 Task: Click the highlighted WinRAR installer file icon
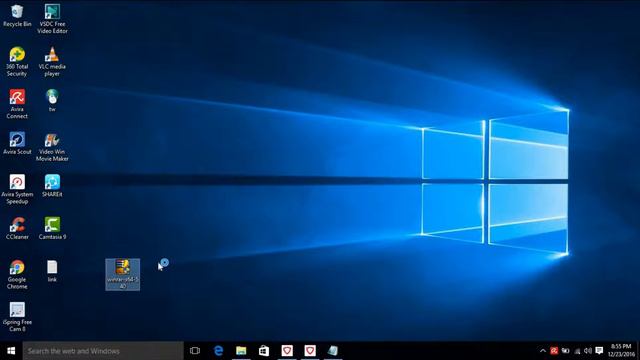pyautogui.click(x=122, y=274)
